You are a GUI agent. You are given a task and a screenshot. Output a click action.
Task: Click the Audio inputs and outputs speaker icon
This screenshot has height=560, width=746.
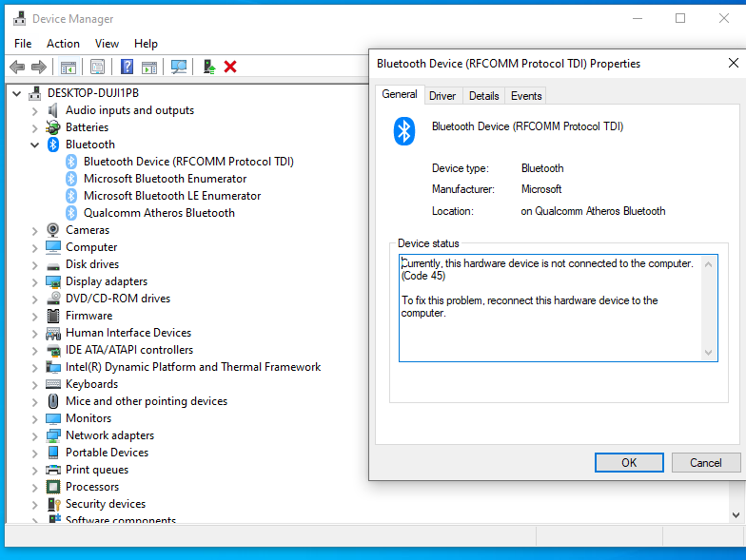(53, 110)
